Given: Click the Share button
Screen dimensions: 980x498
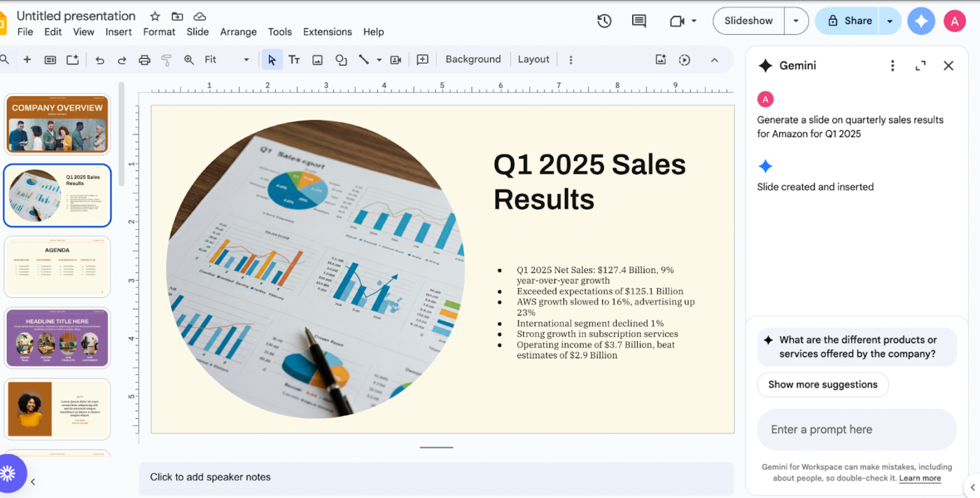Looking at the screenshot, I should [848, 21].
